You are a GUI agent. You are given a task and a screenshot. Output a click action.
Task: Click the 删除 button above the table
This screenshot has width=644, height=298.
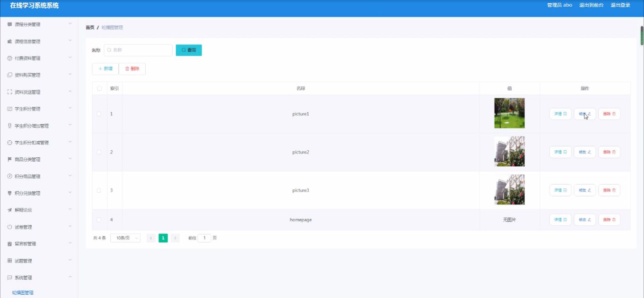(x=132, y=68)
